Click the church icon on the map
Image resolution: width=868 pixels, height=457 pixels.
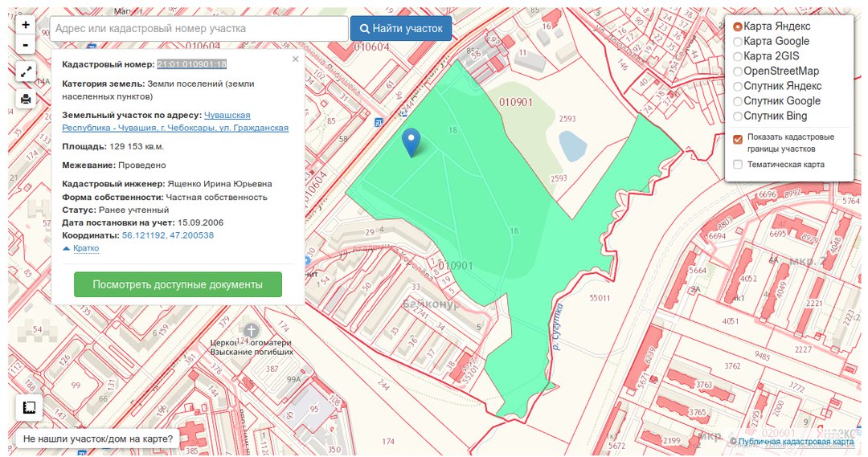coord(252,330)
